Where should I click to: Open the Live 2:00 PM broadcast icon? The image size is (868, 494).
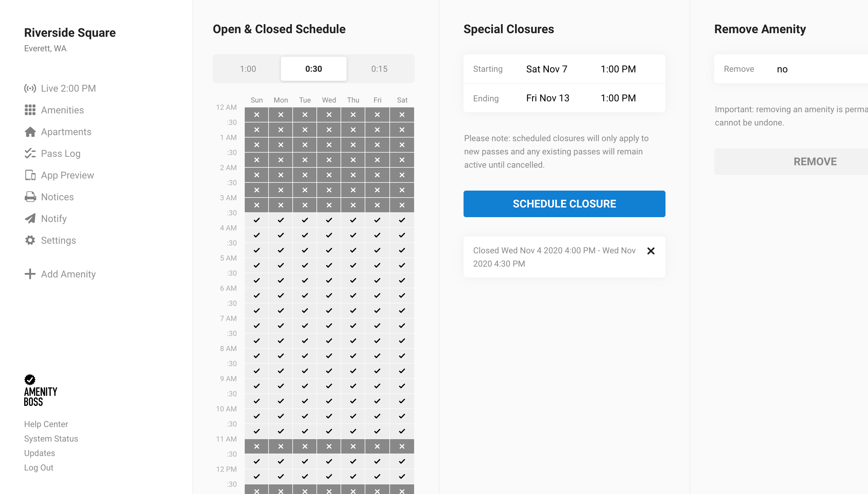[30, 88]
